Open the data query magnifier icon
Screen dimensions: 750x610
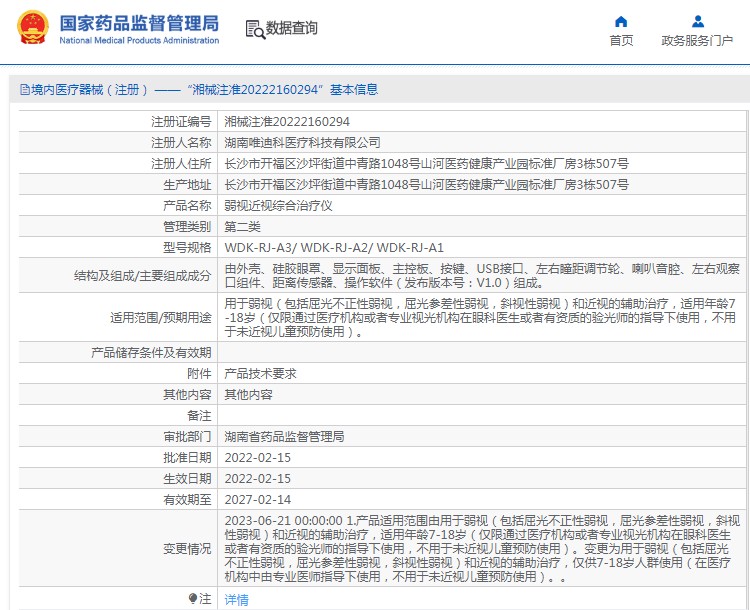(255, 29)
